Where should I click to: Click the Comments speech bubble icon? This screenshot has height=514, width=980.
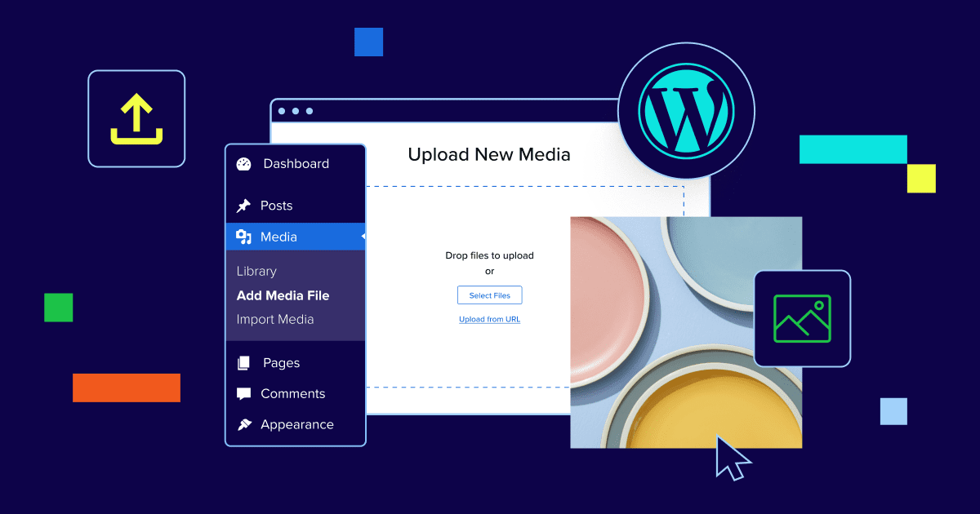(243, 394)
